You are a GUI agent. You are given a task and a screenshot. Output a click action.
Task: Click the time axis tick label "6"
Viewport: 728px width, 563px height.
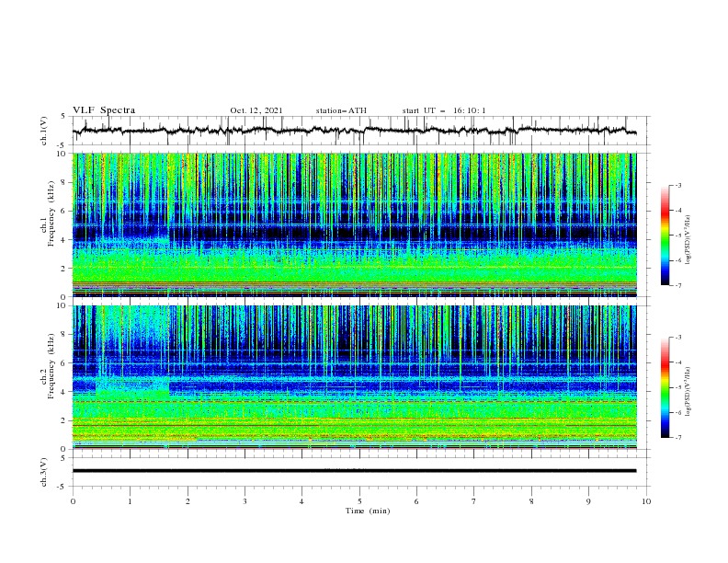pyautogui.click(x=417, y=501)
